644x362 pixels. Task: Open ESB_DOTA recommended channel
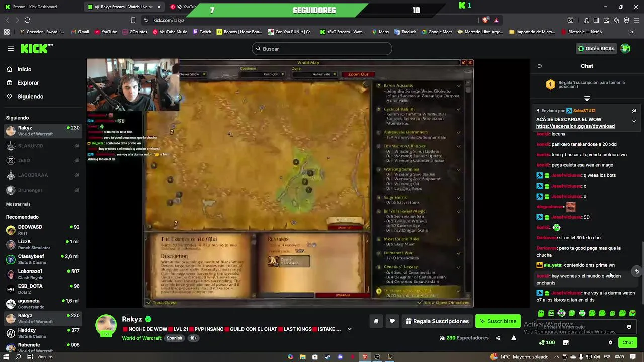tap(42, 289)
